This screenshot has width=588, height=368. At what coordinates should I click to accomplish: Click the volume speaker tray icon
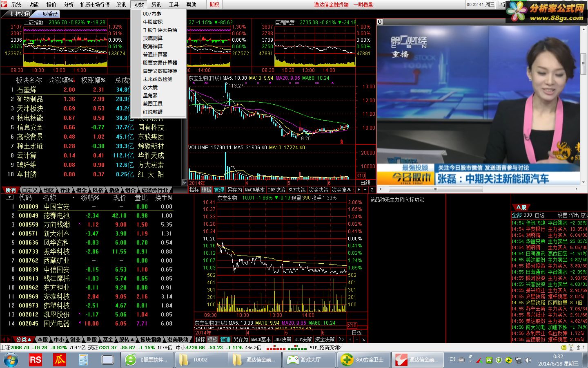[x=528, y=360]
